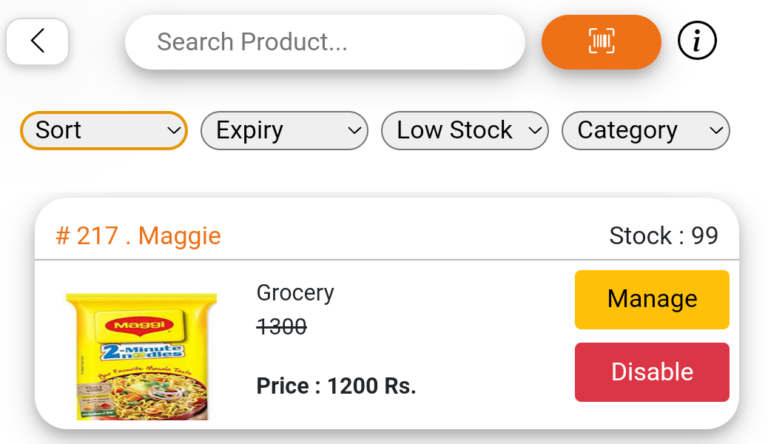Go back using the left arrow button
Screen dimensions: 768x444
(x=37, y=41)
